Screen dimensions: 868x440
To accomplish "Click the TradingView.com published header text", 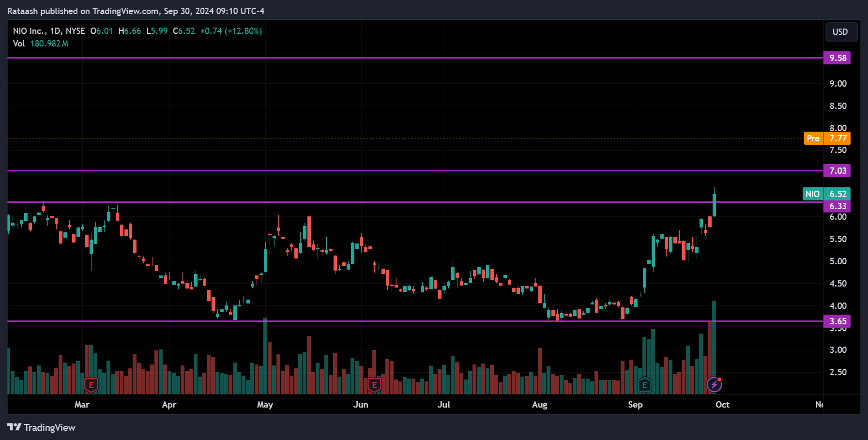I will [136, 11].
